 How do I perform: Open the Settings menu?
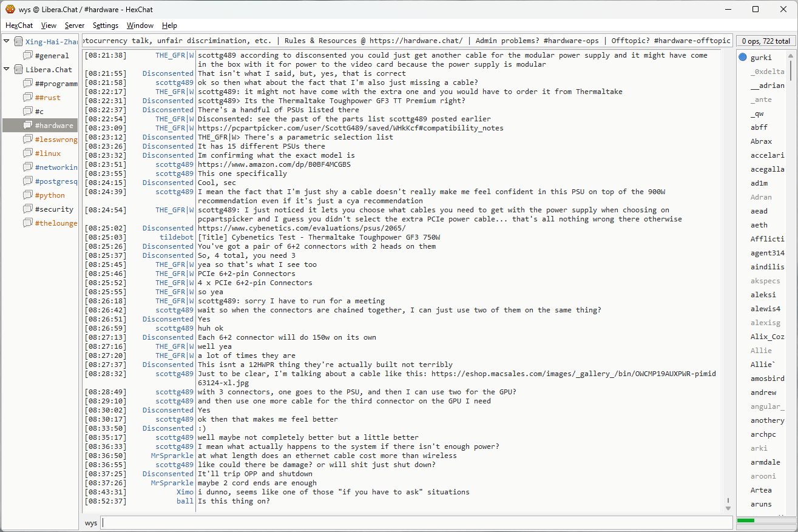click(105, 25)
